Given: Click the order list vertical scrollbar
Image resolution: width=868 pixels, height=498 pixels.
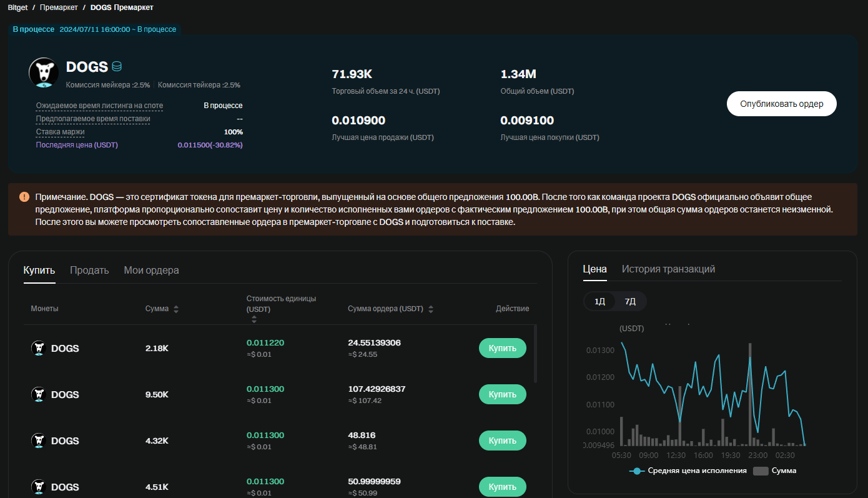Looking at the screenshot, I should point(535,353).
